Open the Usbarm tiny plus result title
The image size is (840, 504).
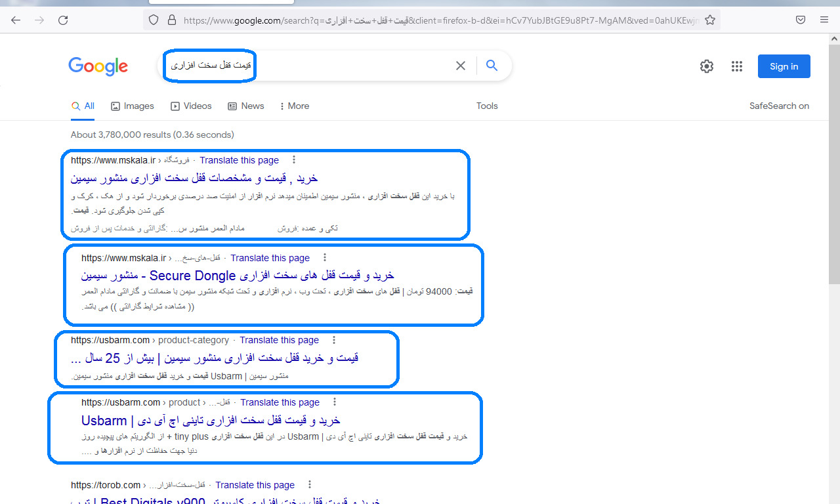pyautogui.click(x=211, y=420)
